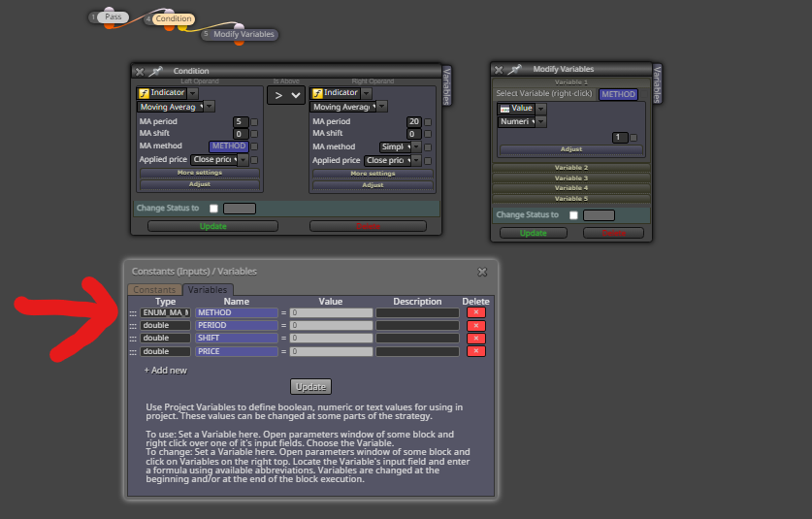Expand the Variable 2 section
Viewport: 812px width, 519px height.
(571, 168)
